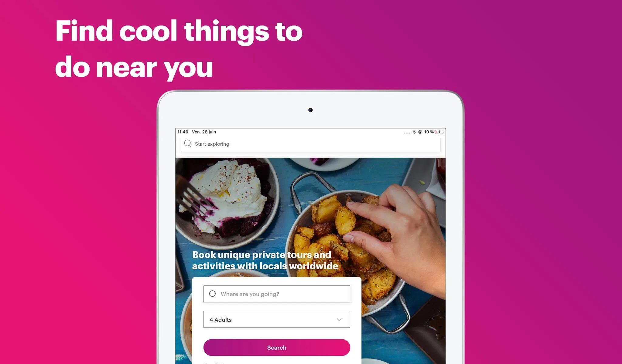The height and width of the screenshot is (364, 622).
Task: Toggle the 4 Adults passenger count selector
Action: (277, 320)
